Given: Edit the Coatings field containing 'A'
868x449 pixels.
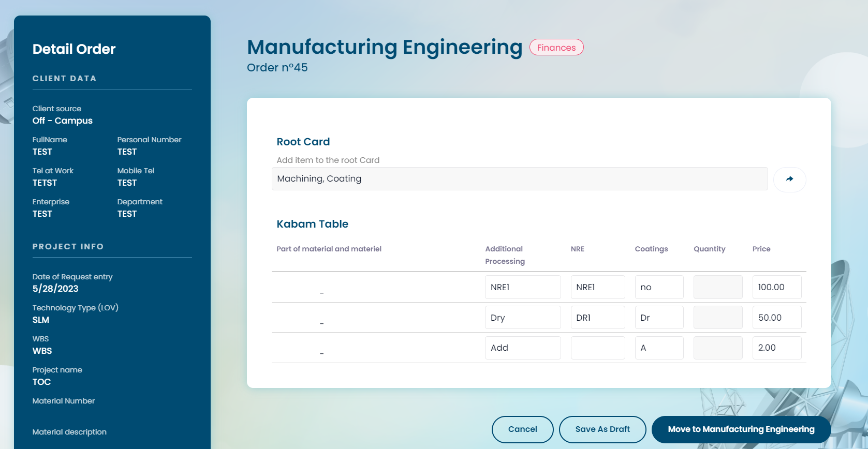Looking at the screenshot, I should pos(659,348).
